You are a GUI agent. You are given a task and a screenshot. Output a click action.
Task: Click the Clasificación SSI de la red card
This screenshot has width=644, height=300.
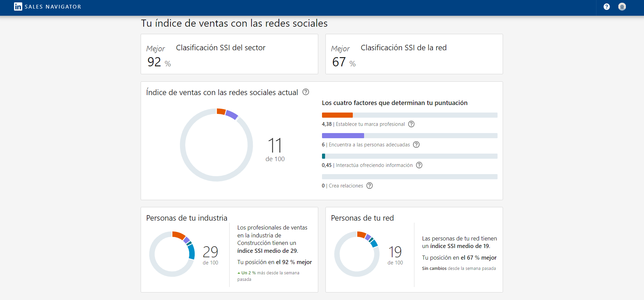(414, 54)
